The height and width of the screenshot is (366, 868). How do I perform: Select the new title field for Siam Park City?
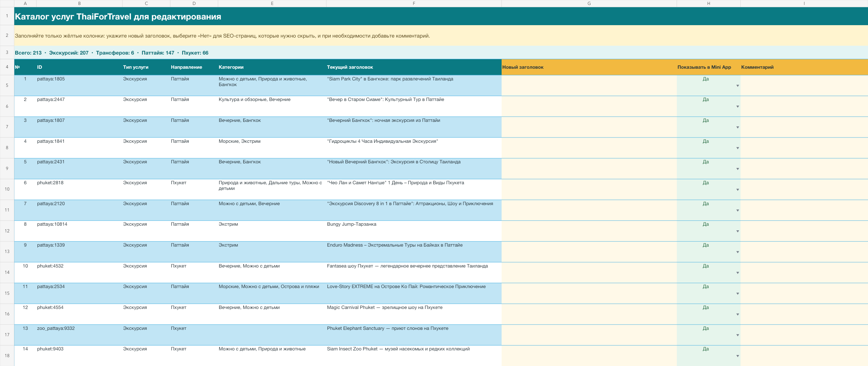(x=589, y=85)
